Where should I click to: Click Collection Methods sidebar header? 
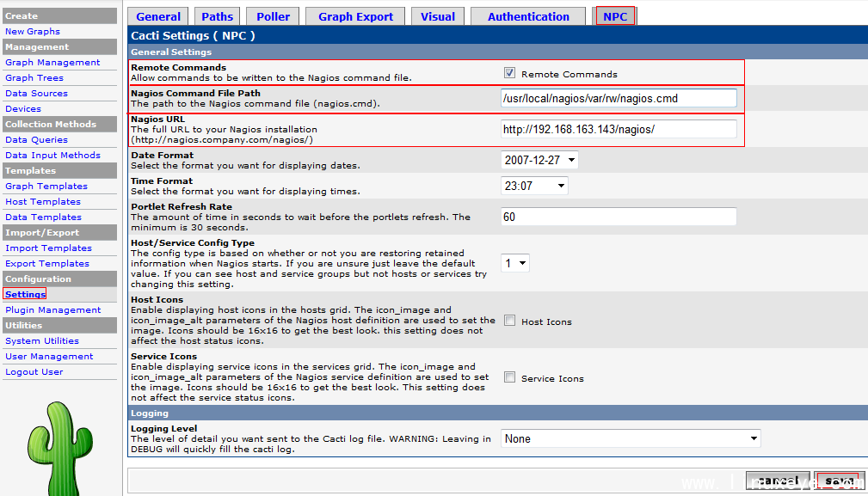coord(59,125)
